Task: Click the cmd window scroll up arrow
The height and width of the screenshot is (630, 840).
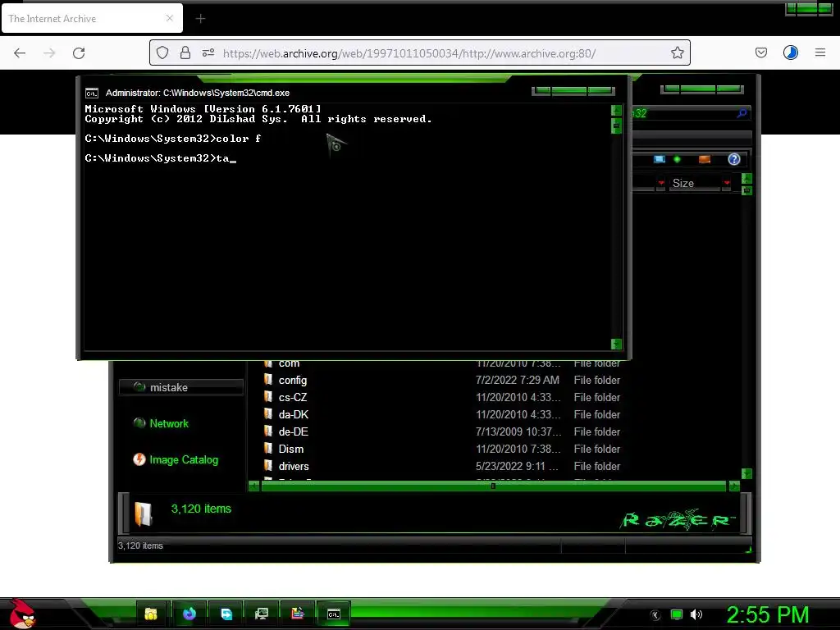Action: [616, 111]
